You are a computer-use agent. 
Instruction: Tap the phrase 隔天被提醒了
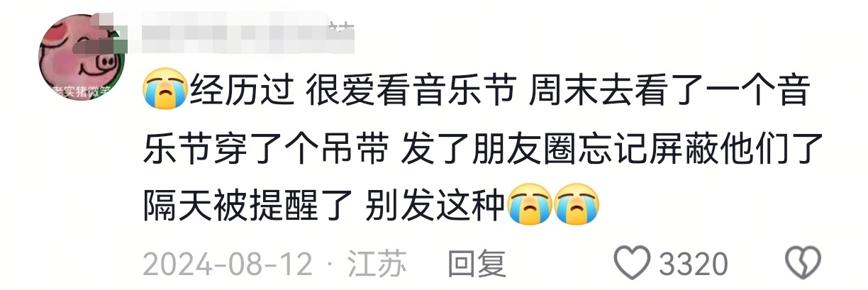pos(247,204)
